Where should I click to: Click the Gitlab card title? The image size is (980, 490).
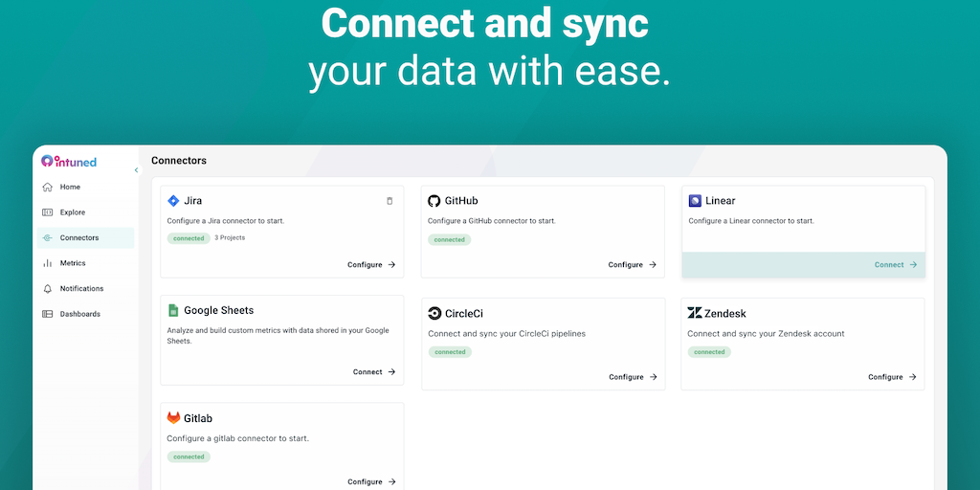point(198,418)
